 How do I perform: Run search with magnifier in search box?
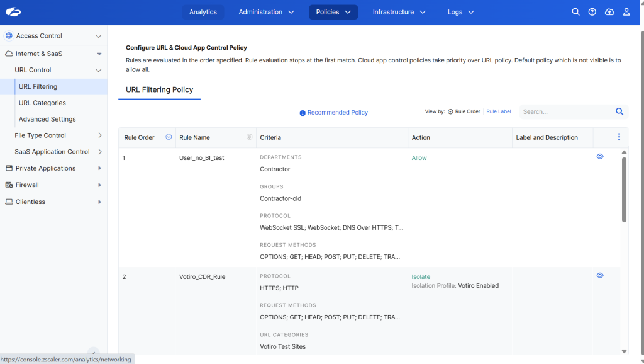point(619,111)
